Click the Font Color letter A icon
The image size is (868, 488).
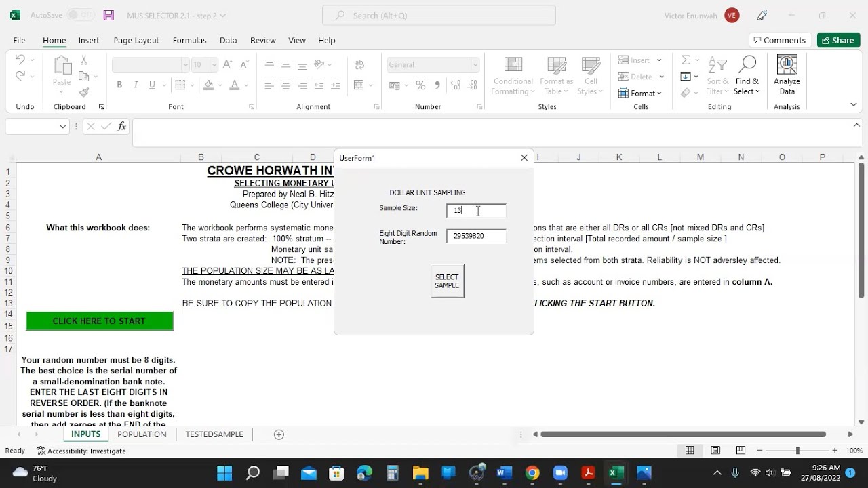[x=235, y=85]
